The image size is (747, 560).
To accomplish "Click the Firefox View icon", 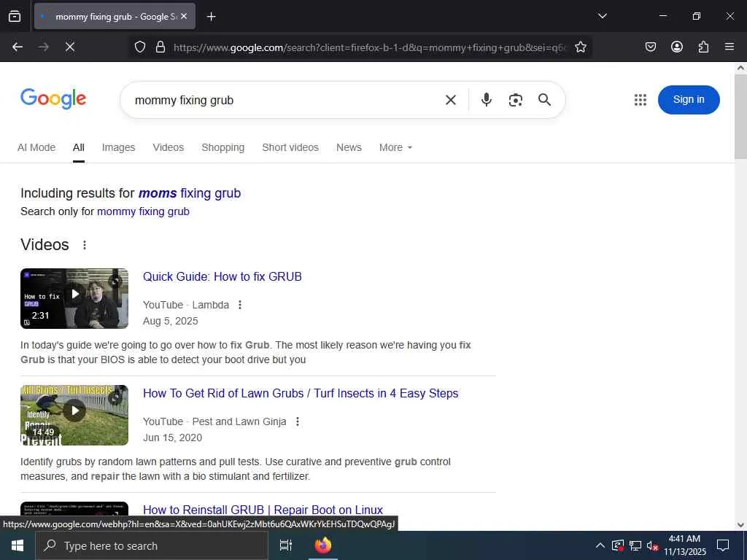I will [15, 17].
